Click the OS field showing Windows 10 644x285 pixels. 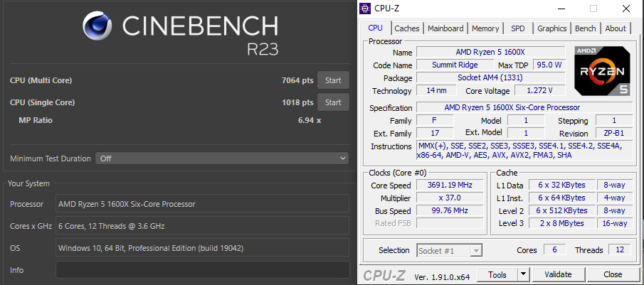click(x=203, y=248)
